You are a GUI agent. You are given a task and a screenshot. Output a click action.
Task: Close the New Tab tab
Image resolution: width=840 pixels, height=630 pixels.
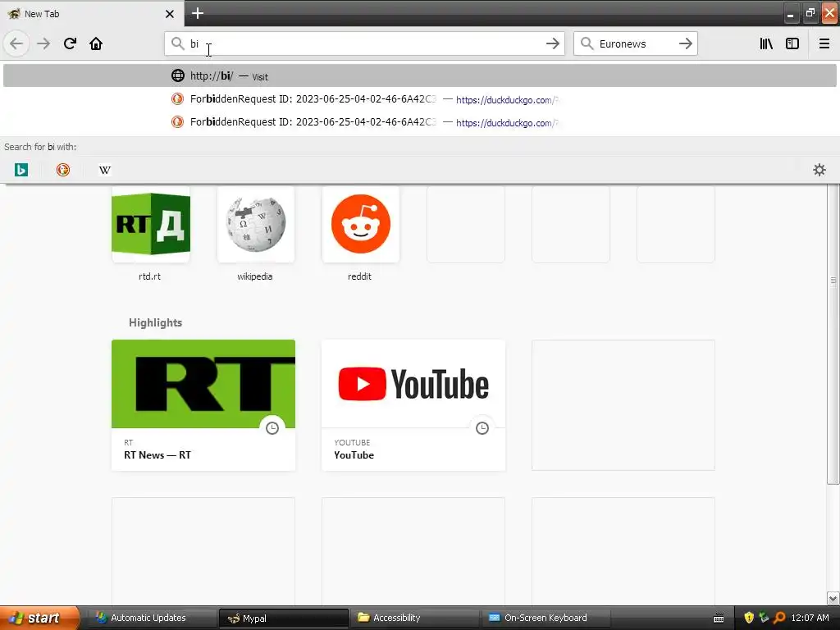point(169,14)
